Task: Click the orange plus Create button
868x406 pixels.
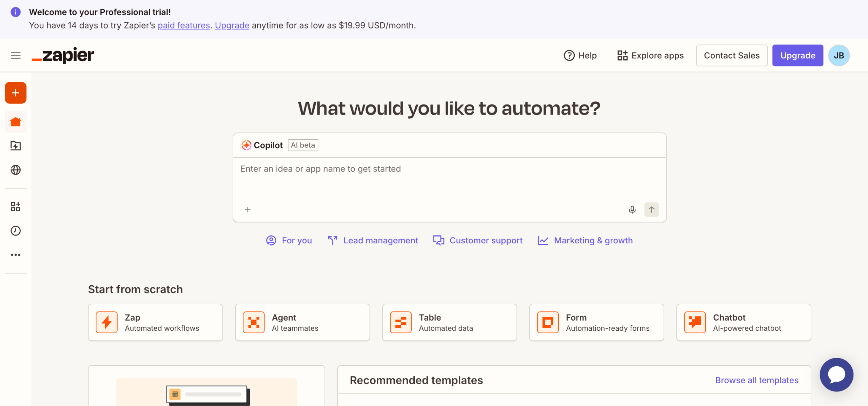Action: (x=16, y=93)
